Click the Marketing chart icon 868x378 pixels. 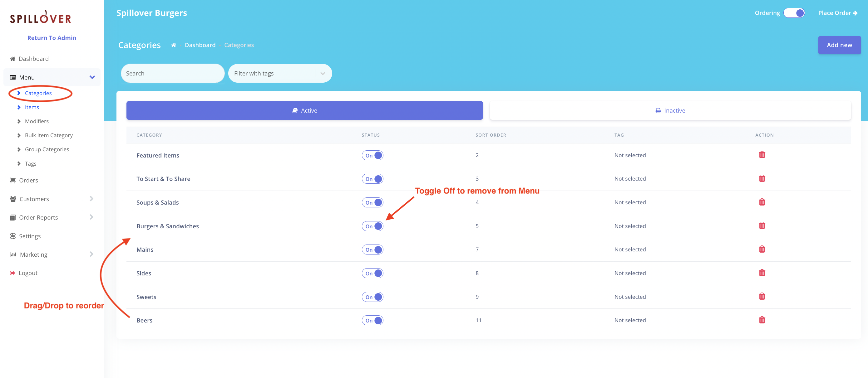(13, 254)
